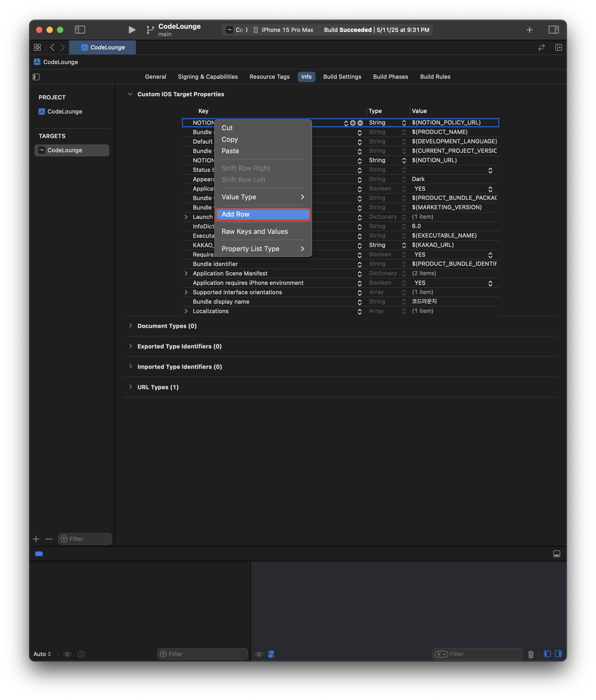
Task: Hide the project and targets list
Action: point(36,77)
